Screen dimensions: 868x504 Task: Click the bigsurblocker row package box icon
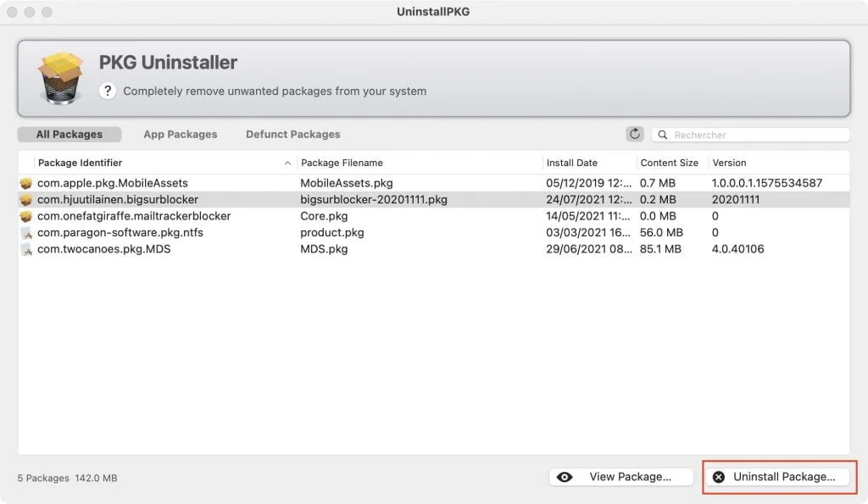[26, 200]
